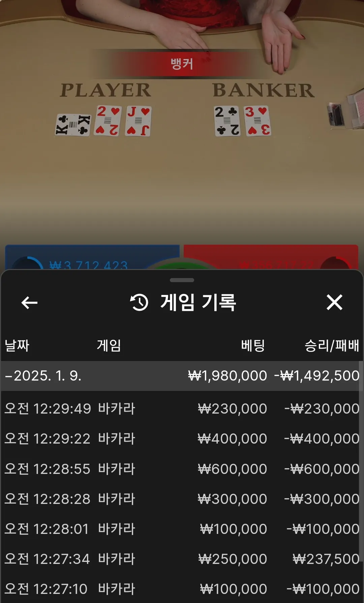The height and width of the screenshot is (603, 364).
Task: Select the 날짜 column header
Action: coord(17,345)
